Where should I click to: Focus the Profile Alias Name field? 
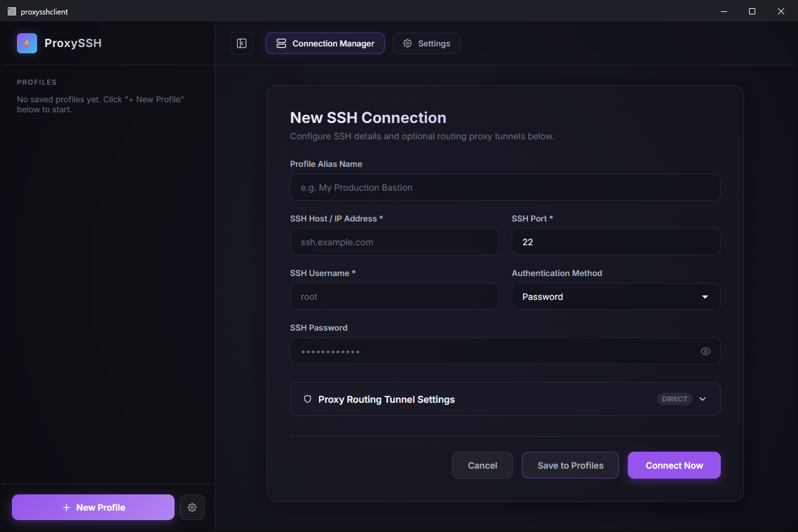pyautogui.click(x=505, y=188)
